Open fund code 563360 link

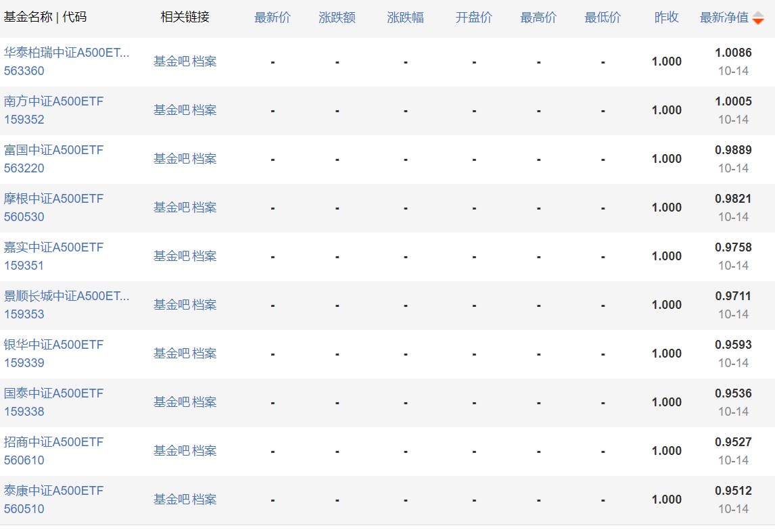pyautogui.click(x=24, y=70)
